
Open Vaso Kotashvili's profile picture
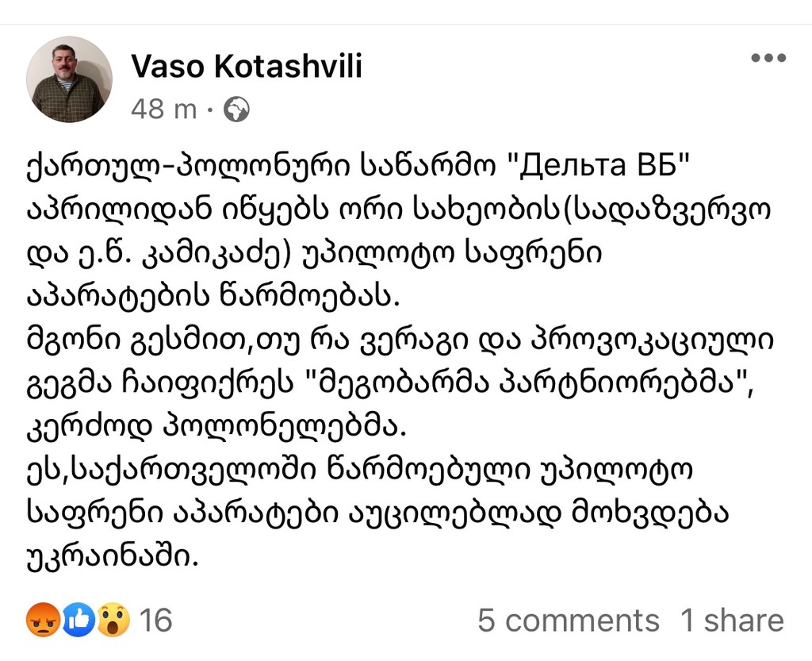pyautogui.click(x=69, y=79)
